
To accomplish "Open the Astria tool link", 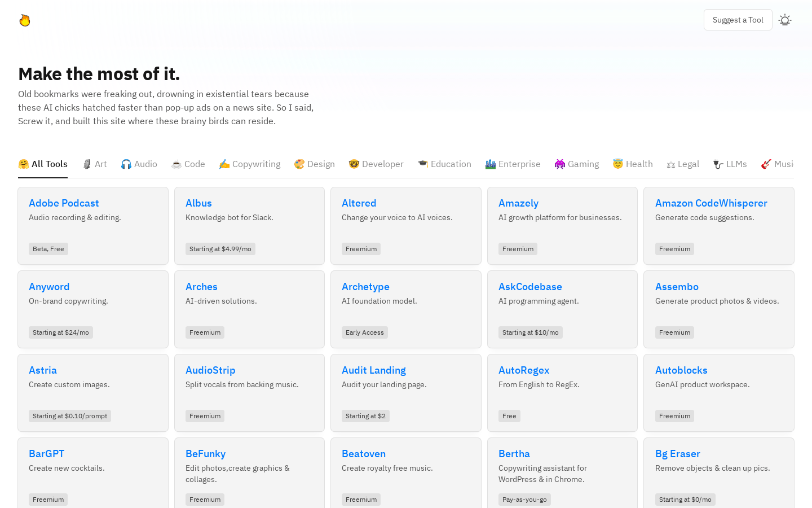I will click(43, 370).
